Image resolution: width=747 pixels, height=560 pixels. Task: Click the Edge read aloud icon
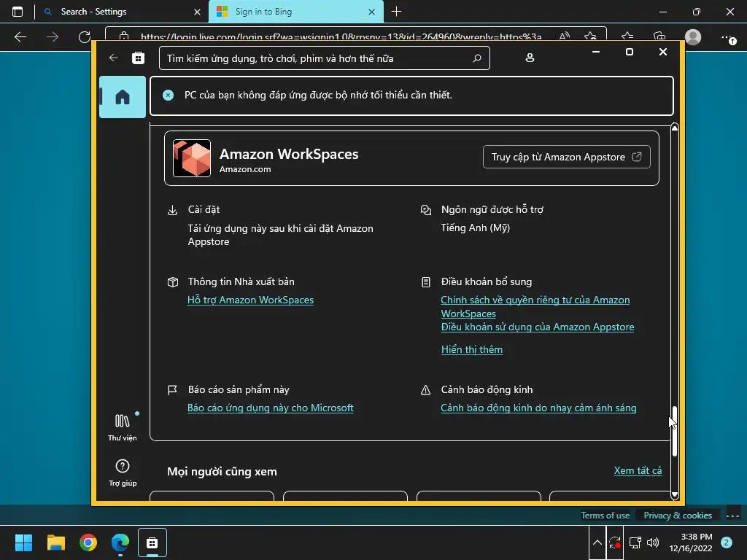[565, 36]
